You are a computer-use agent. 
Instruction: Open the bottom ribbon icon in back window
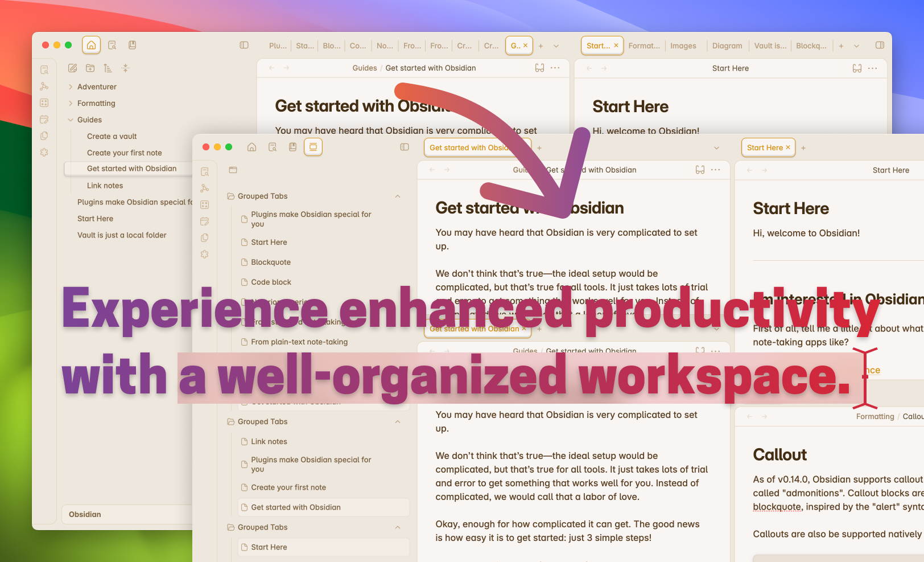(x=44, y=153)
